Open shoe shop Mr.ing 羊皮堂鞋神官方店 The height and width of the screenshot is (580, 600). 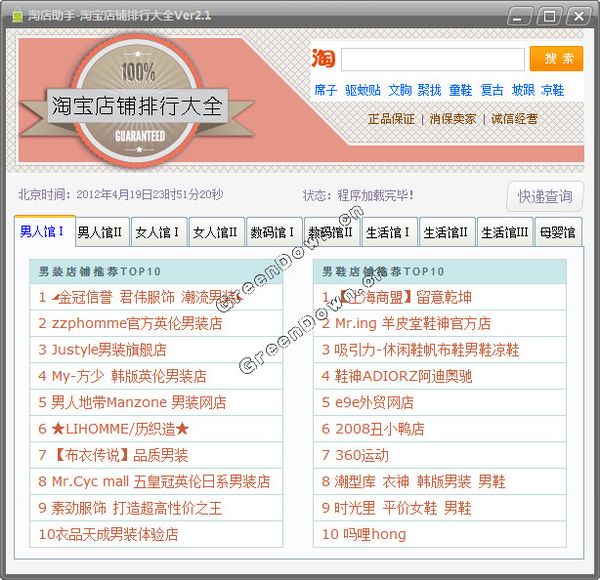440,324
